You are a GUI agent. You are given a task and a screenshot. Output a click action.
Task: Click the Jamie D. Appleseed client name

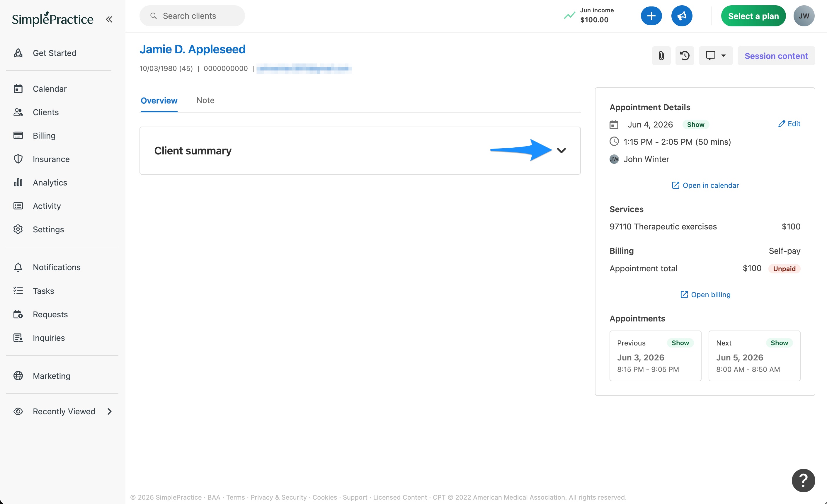[192, 49]
